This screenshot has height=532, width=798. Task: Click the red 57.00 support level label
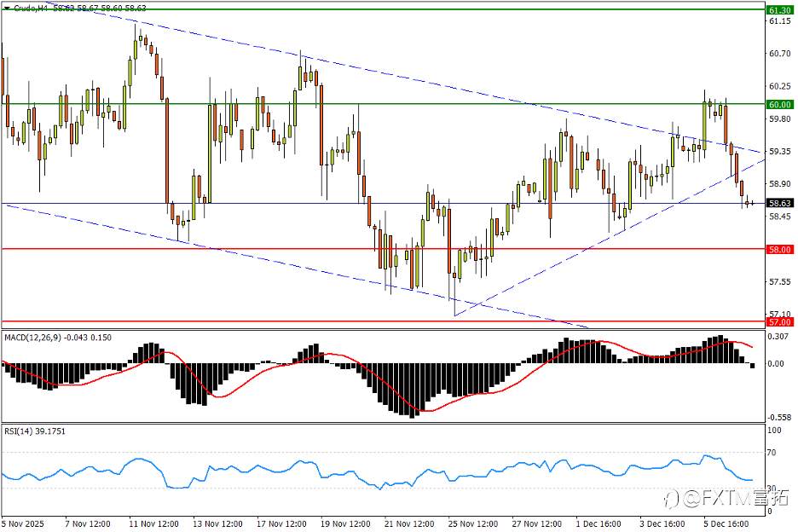(780, 322)
